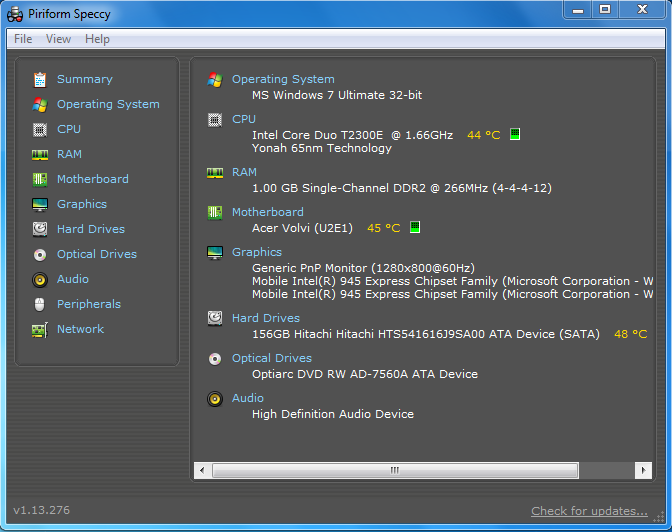
Task: Click the Network card icon in sidebar
Action: (40, 330)
